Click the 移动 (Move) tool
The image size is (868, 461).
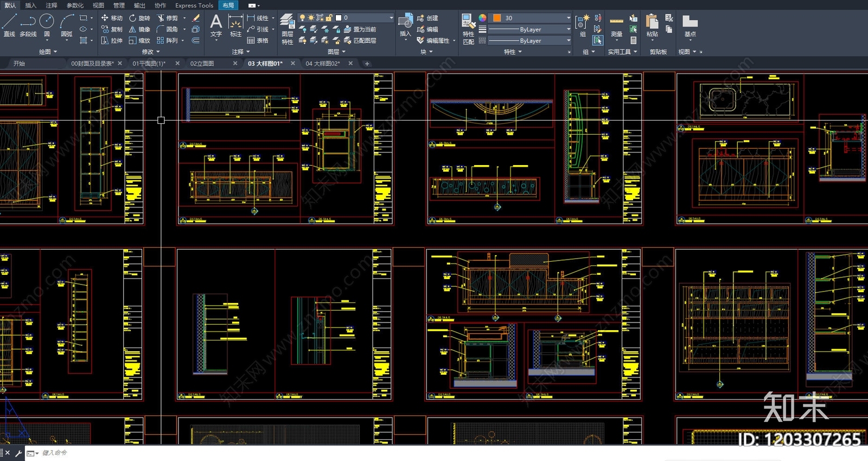click(112, 18)
